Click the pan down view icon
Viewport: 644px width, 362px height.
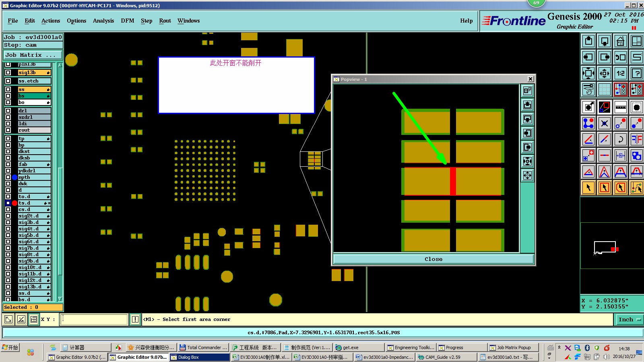click(x=605, y=41)
